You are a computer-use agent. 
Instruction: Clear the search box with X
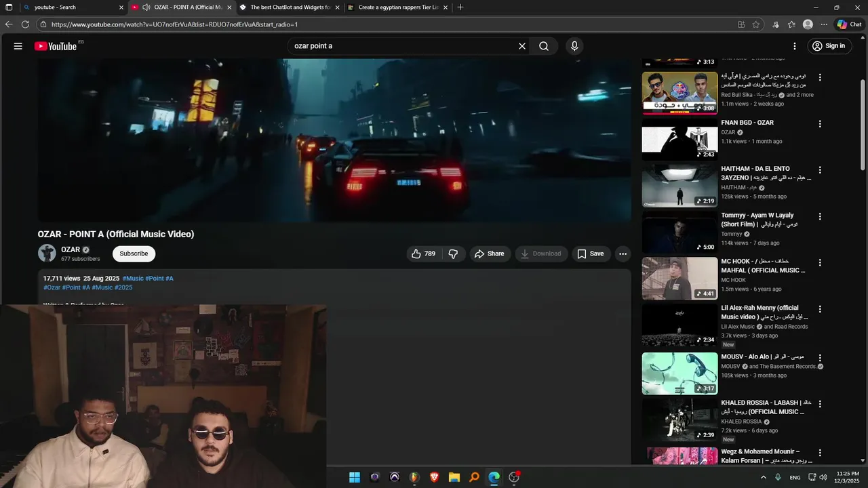pyautogui.click(x=522, y=46)
